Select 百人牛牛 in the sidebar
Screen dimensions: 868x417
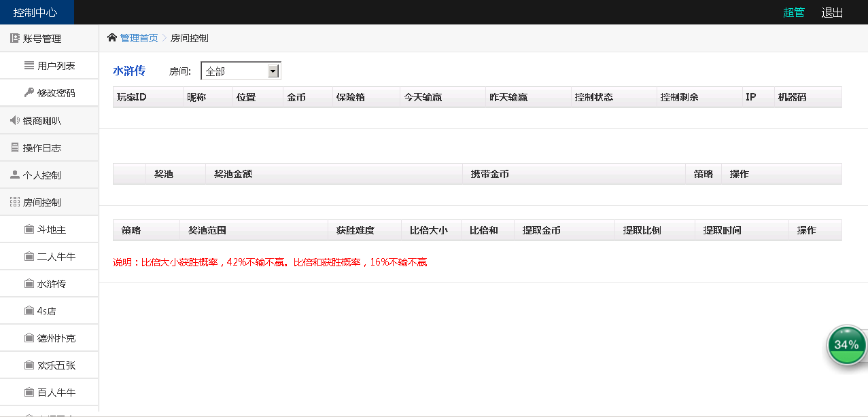coord(56,393)
